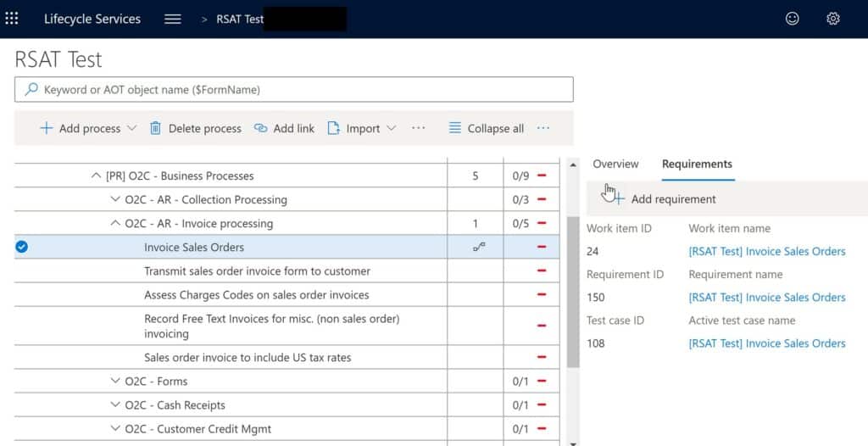Click red minus in Assess Charges Codes row
Viewport: 868px width, 446px height.
tap(542, 295)
